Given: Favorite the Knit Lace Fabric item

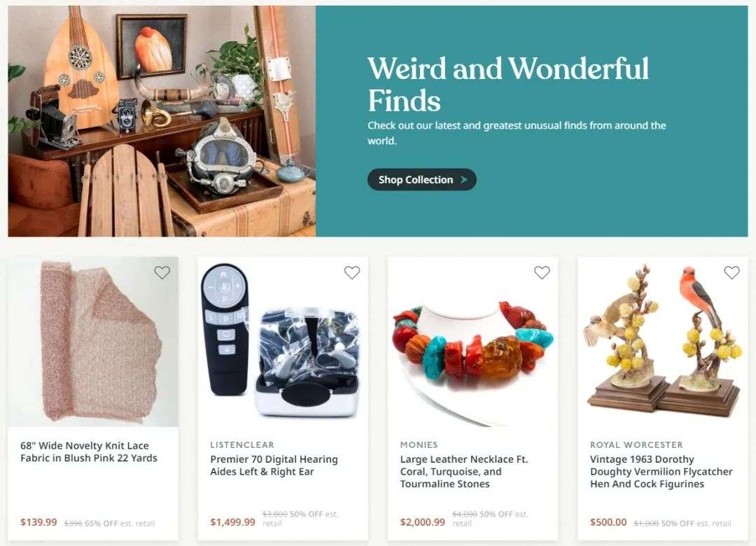Looking at the screenshot, I should [x=162, y=272].
